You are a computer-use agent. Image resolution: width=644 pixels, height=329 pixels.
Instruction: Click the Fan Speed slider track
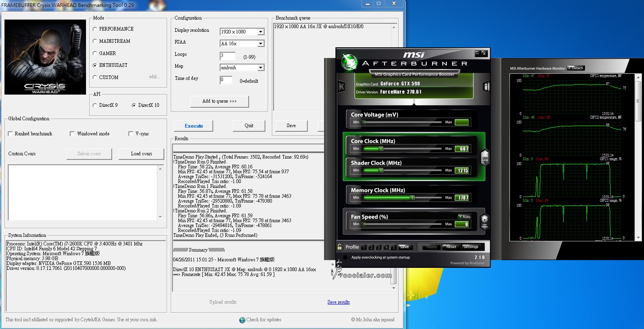403,224
